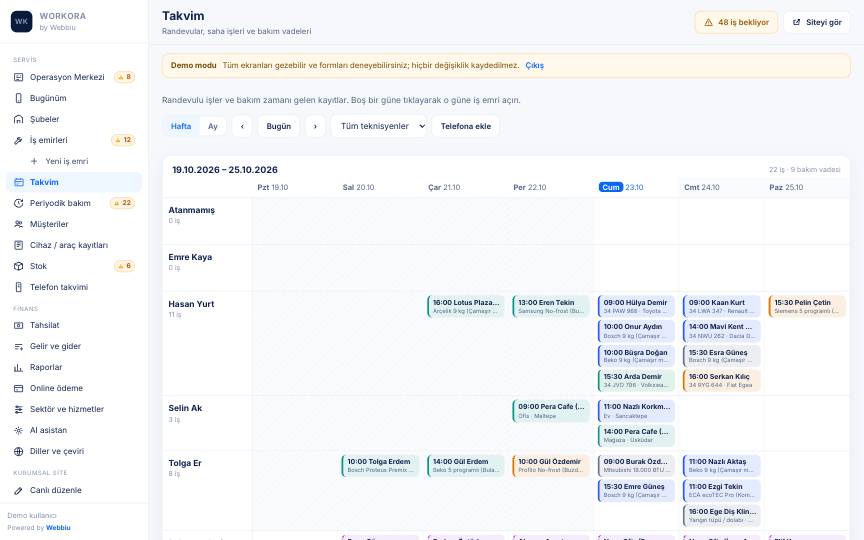Screen dimensions: 864x540
Task: Go to next week arrow
Action: point(315,126)
